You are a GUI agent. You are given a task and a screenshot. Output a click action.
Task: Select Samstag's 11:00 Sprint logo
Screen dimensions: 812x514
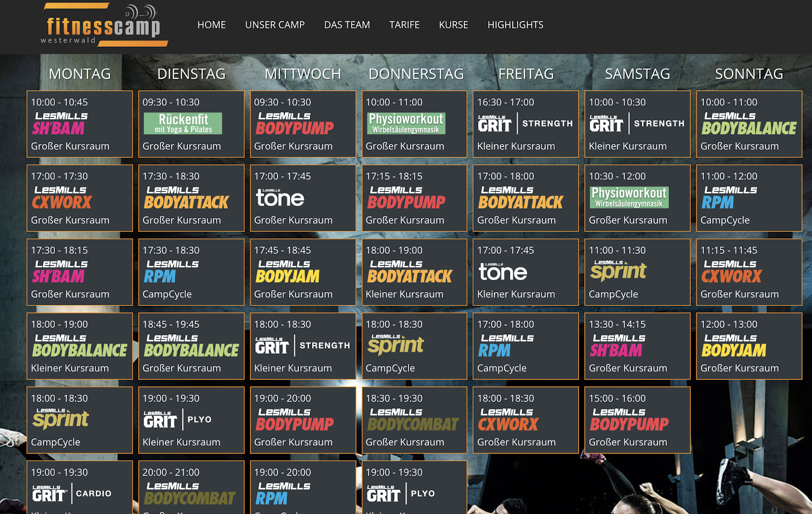tap(618, 270)
